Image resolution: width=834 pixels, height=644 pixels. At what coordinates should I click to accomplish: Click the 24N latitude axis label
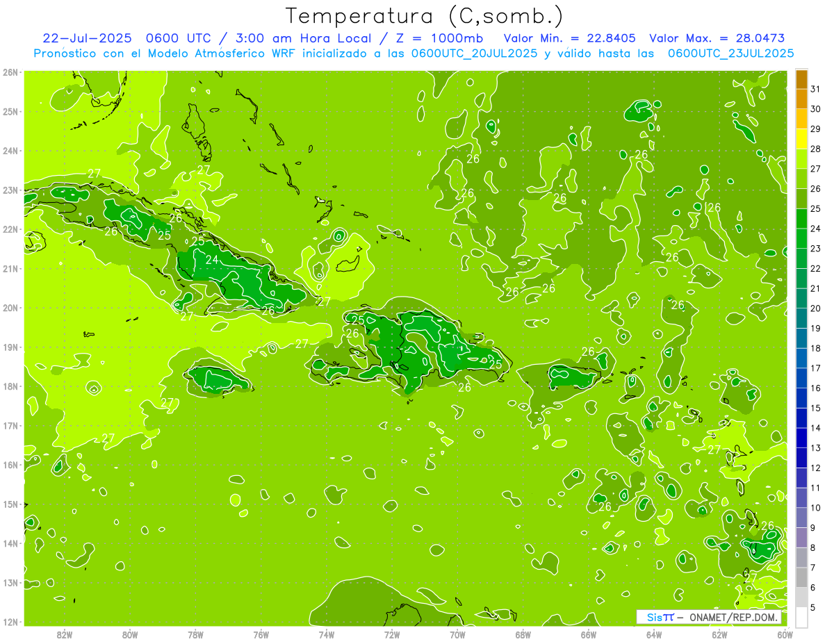(10, 151)
